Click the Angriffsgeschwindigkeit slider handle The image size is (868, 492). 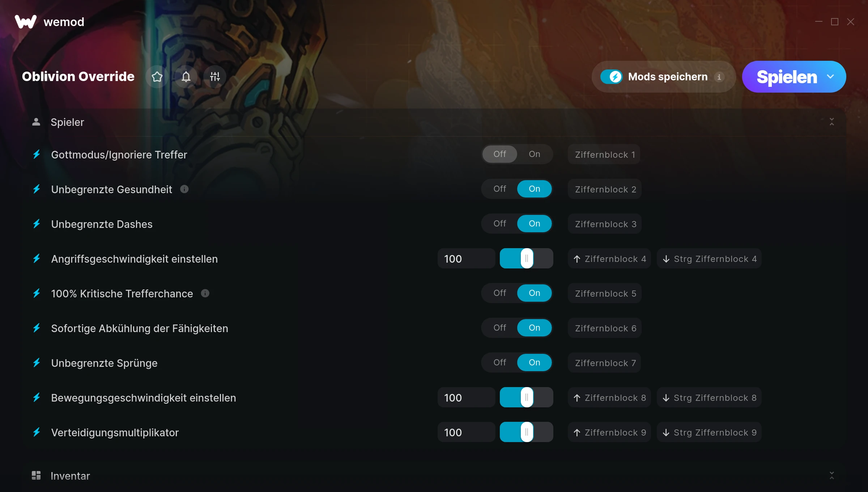coord(527,258)
